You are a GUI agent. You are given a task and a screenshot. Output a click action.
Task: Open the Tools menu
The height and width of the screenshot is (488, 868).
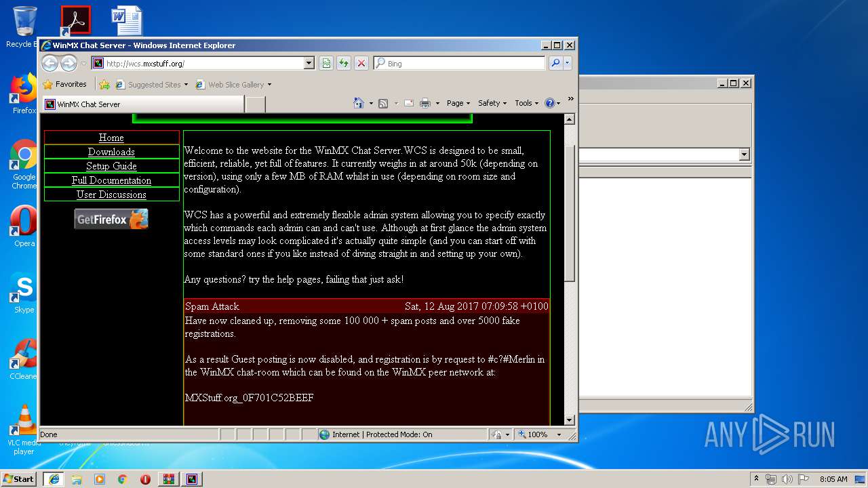coord(527,103)
